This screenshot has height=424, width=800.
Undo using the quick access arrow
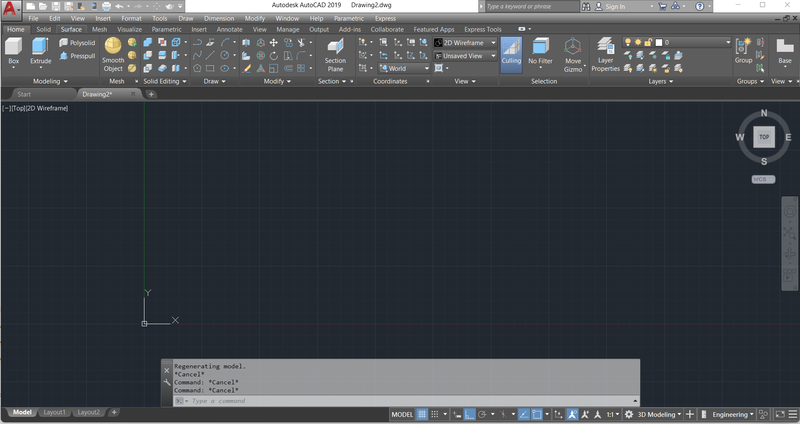click(119, 6)
